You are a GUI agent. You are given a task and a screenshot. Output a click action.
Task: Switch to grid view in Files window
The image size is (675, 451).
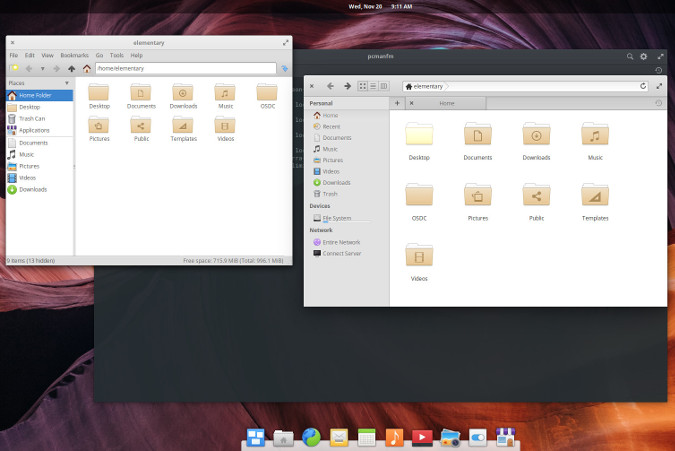click(x=362, y=86)
